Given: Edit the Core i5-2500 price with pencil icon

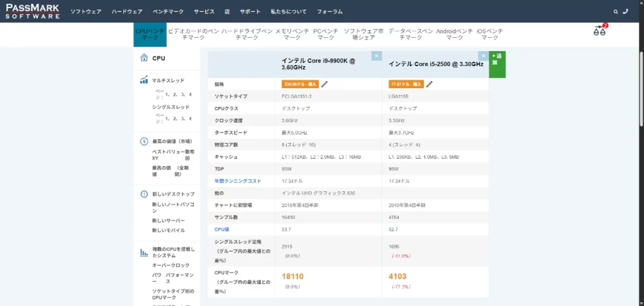Looking at the screenshot, I should (x=429, y=84).
